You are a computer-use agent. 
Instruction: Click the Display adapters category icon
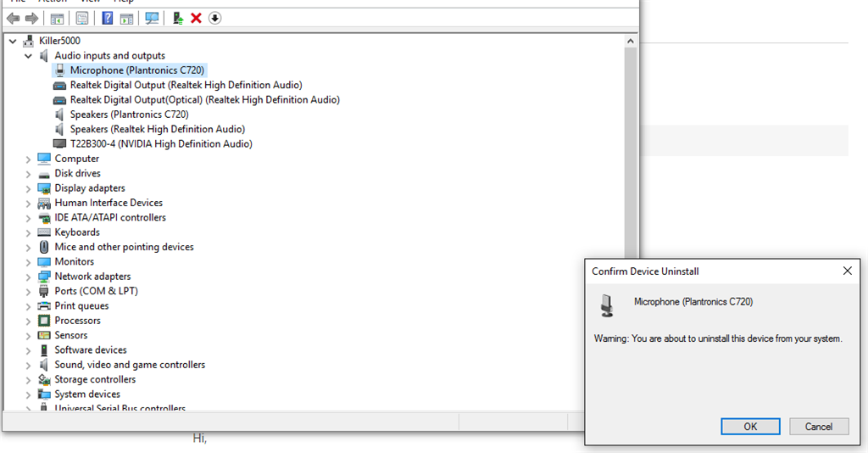(x=44, y=188)
